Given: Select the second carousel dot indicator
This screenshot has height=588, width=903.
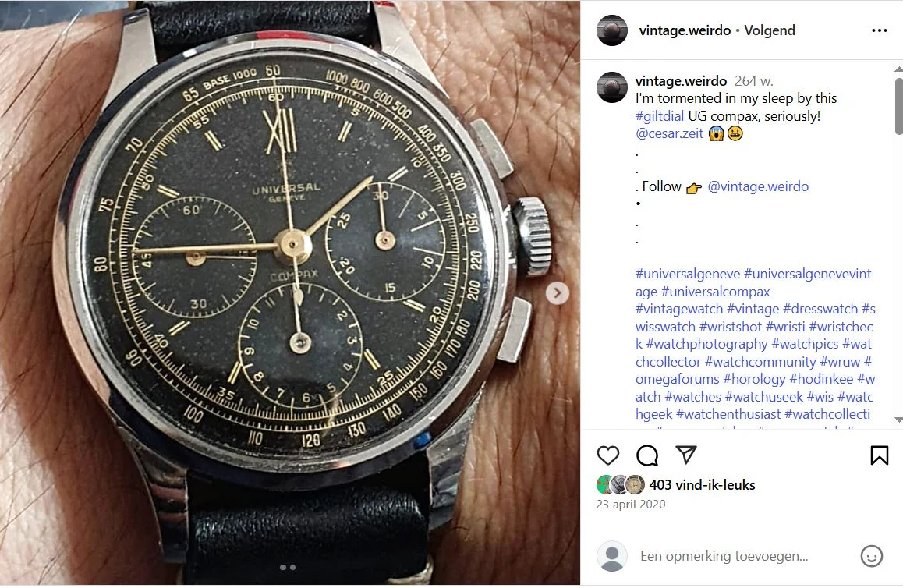Looking at the screenshot, I should pos(292,567).
